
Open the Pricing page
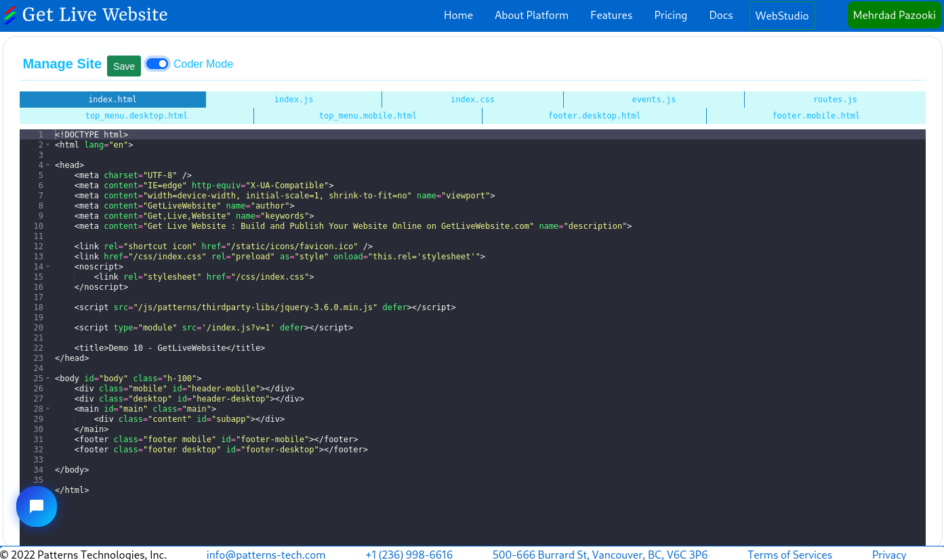(671, 15)
